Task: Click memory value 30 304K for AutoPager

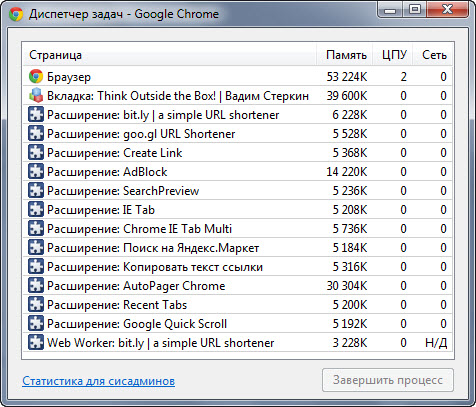Action: 347,286
